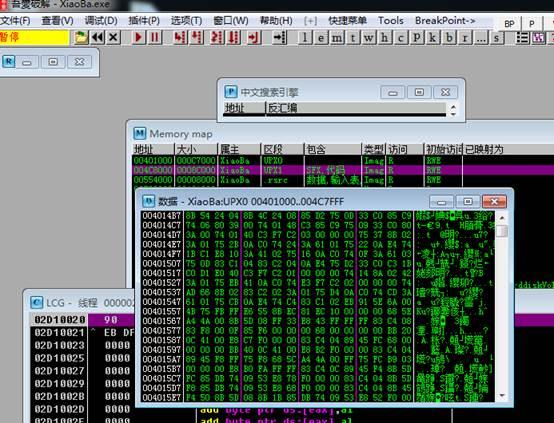This screenshot has width=554, height=423.
Task: Click the R icon of the minimized window
Action: point(8,62)
